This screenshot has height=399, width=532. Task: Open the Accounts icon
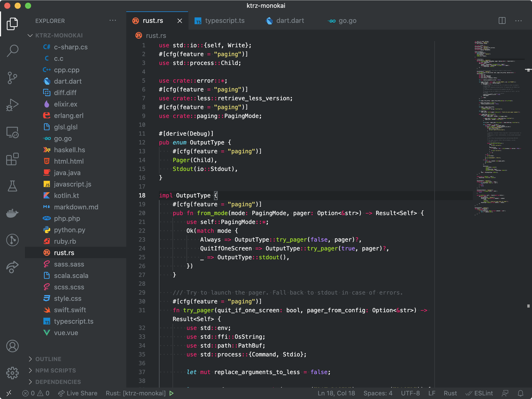coord(12,346)
